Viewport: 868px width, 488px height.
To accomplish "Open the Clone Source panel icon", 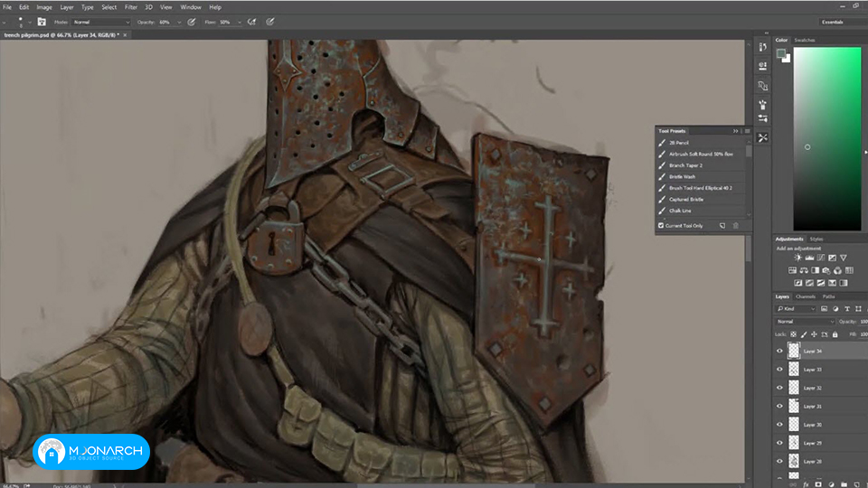I will [x=763, y=86].
